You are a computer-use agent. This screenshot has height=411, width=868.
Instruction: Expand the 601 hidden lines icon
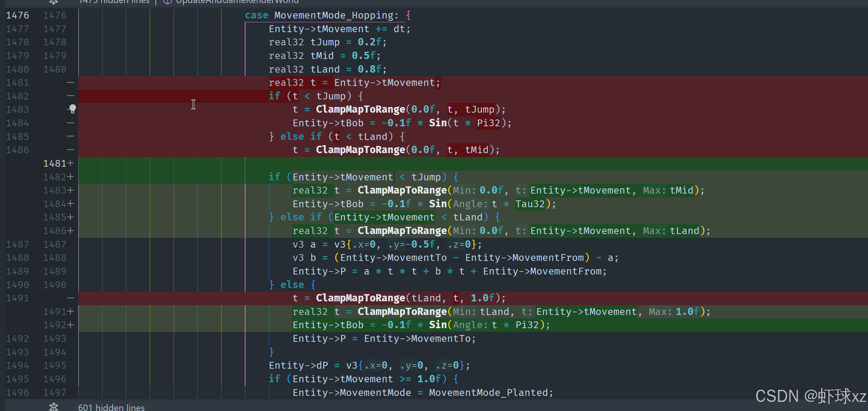point(54,407)
